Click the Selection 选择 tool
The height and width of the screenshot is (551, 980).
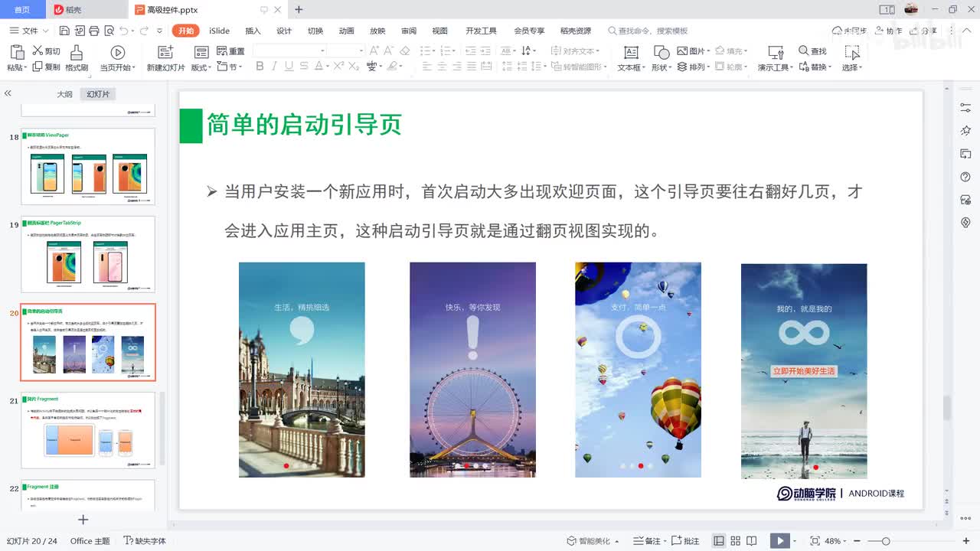(851, 58)
